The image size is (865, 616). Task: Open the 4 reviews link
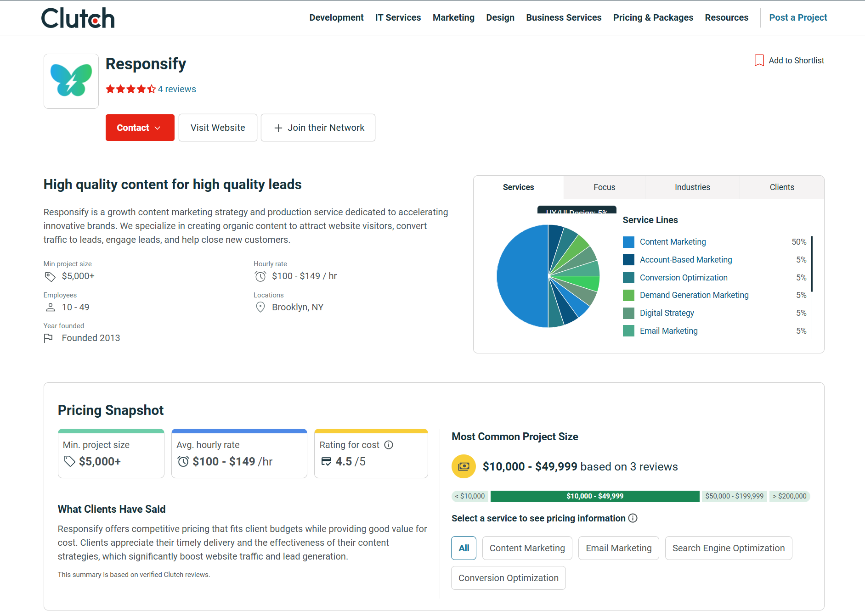tap(177, 89)
